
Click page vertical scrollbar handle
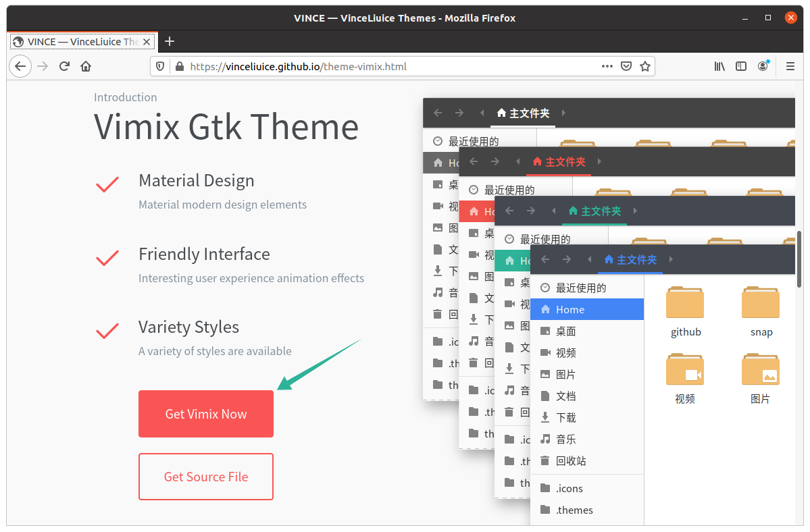[x=799, y=259]
